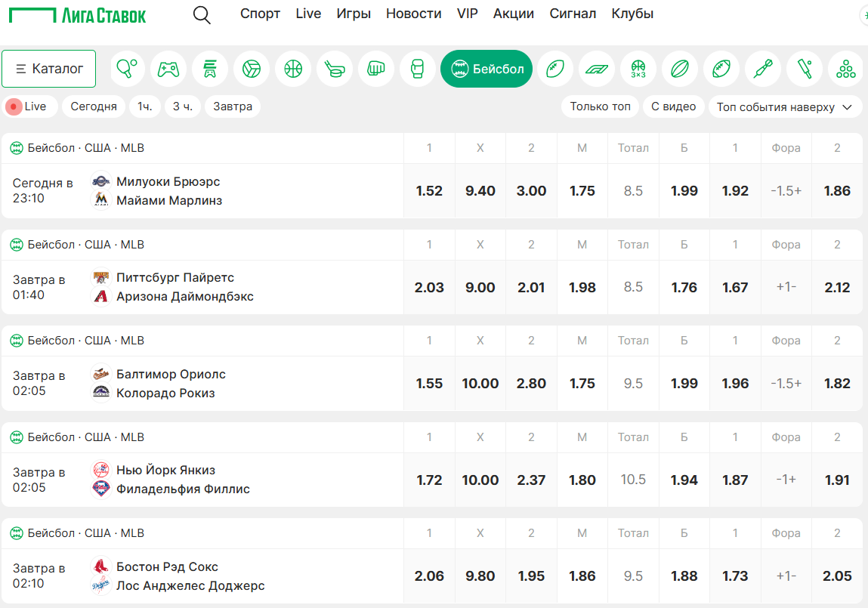868x608 pixels.
Task: Open the Игры menu item
Action: (x=354, y=14)
